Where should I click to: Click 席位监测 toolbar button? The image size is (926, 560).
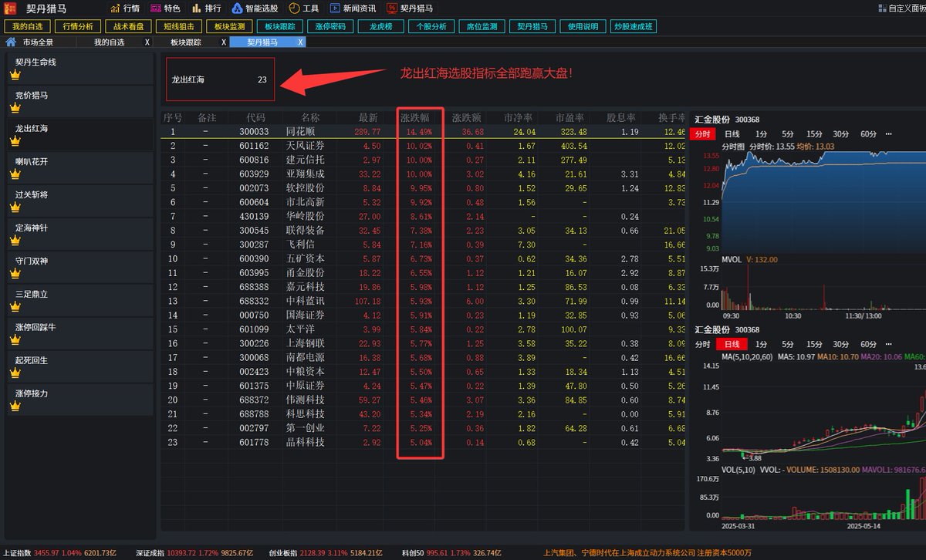[x=482, y=26]
